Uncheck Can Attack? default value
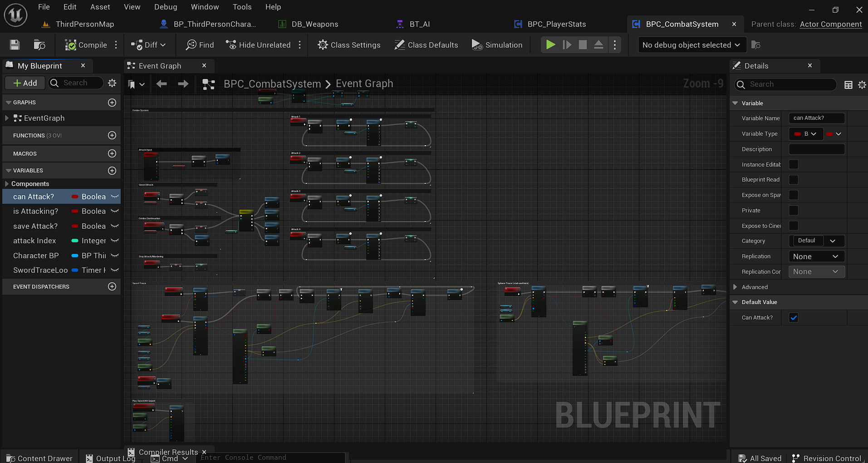This screenshot has width=868, height=463. [x=794, y=318]
